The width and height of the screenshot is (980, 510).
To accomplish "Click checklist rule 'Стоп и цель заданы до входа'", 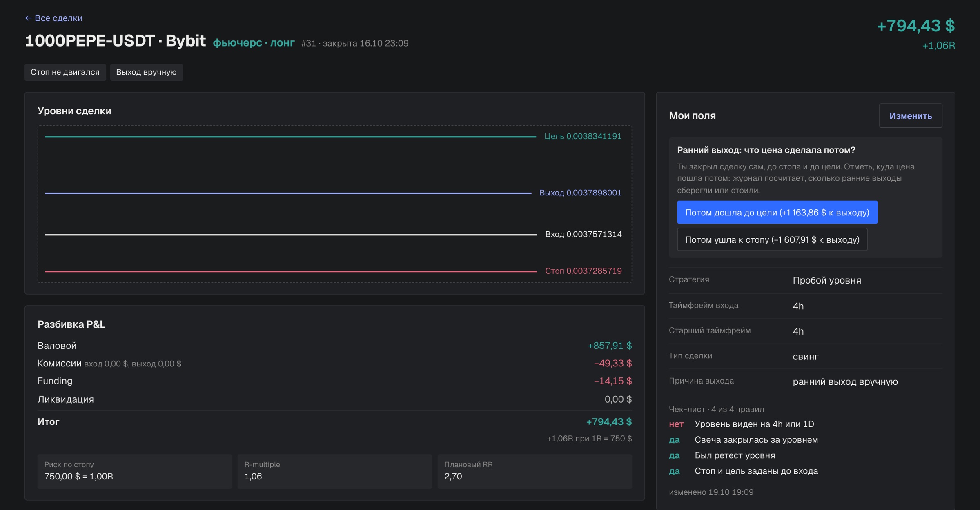I will (756, 471).
